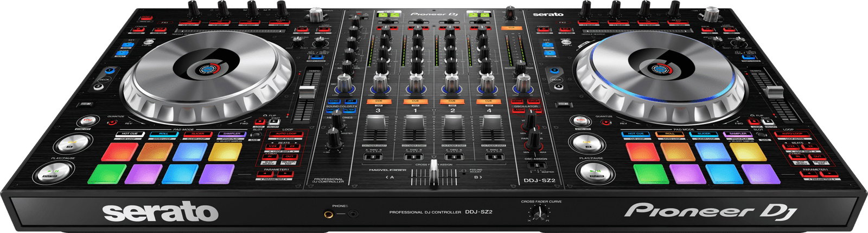Toggle channel 1 headphone CUE button
The image size is (868, 233).
click(415, 101)
